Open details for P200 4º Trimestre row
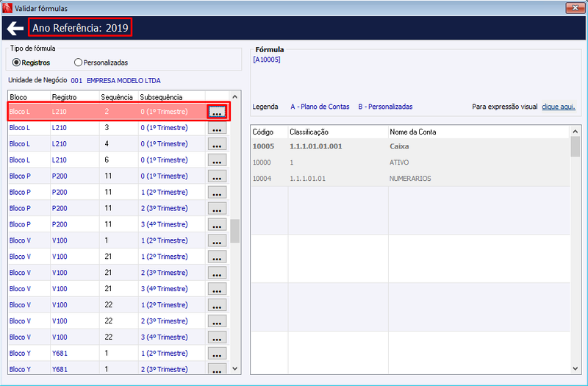The image size is (588, 386). tap(217, 225)
